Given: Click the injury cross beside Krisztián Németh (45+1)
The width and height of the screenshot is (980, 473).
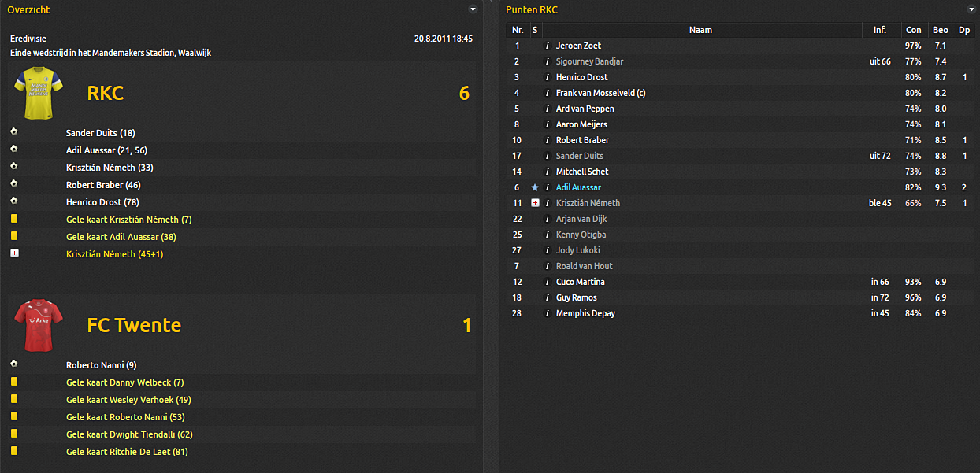Looking at the screenshot, I should [x=14, y=253].
